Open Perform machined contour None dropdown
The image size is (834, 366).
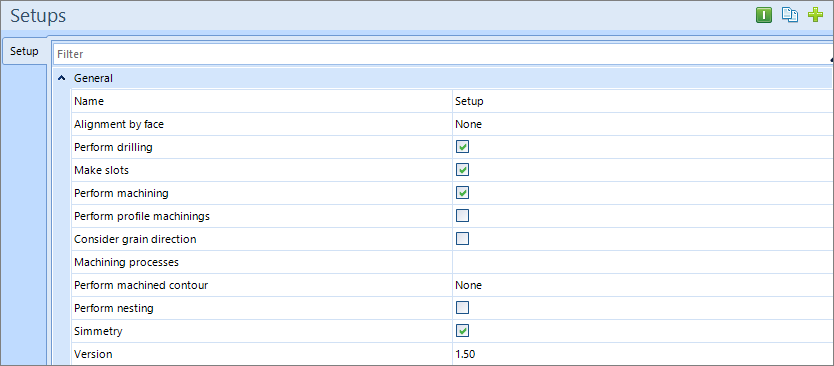[x=643, y=285]
